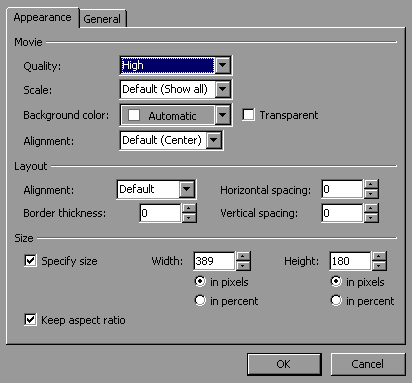
Task: Select Height in percent radio button
Action: (336, 301)
